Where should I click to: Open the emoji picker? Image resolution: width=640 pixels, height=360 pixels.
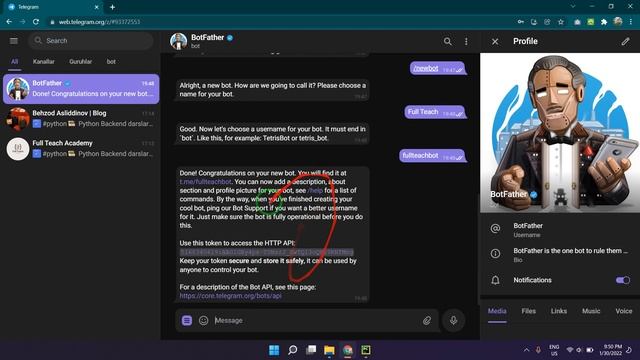click(x=203, y=320)
